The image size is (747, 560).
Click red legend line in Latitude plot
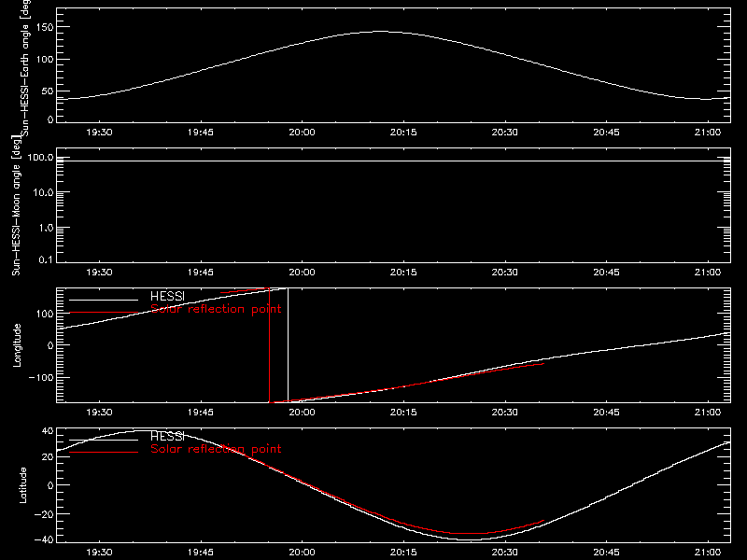click(x=104, y=452)
